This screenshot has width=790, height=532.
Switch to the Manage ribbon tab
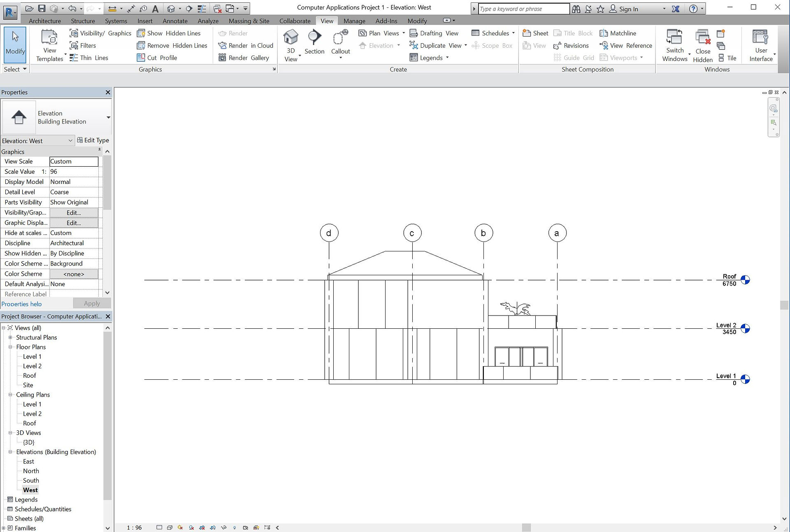354,21
